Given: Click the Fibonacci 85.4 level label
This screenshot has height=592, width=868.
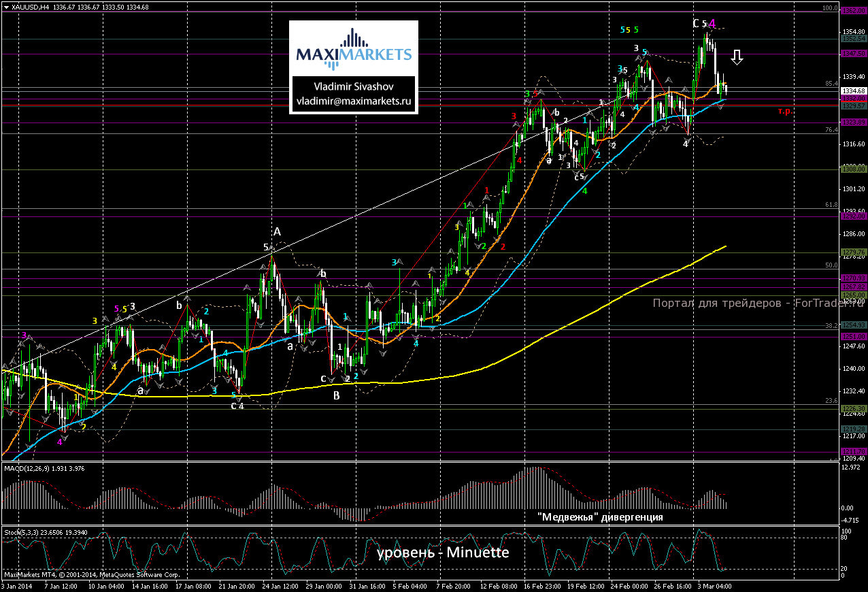Looking at the screenshot, I should click(831, 84).
